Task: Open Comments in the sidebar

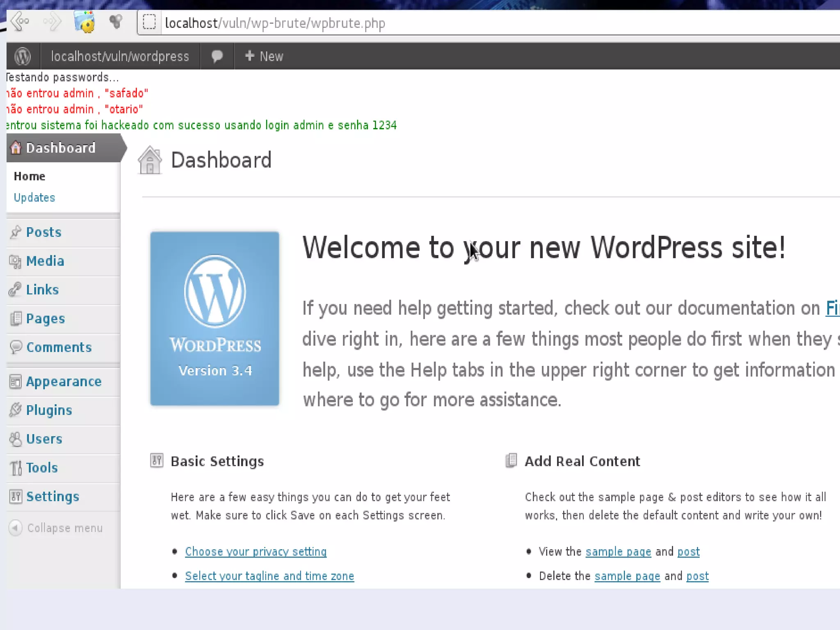Action: 59,347
